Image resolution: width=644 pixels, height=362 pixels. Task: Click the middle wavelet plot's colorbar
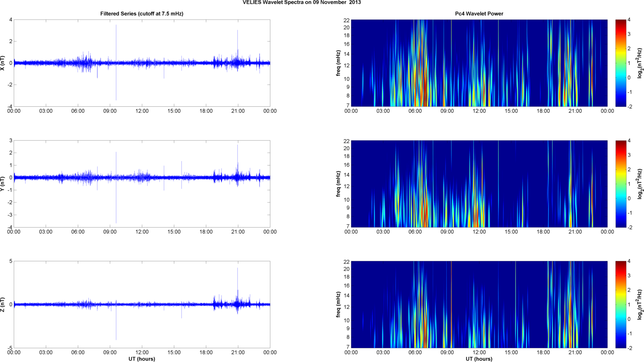pos(621,184)
